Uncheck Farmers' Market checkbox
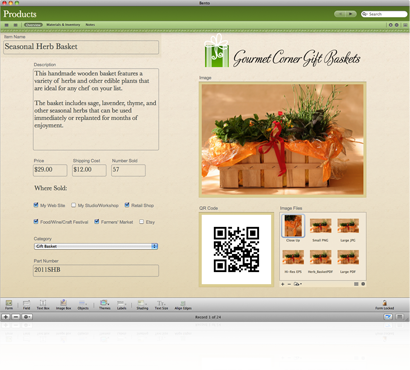 [97, 221]
